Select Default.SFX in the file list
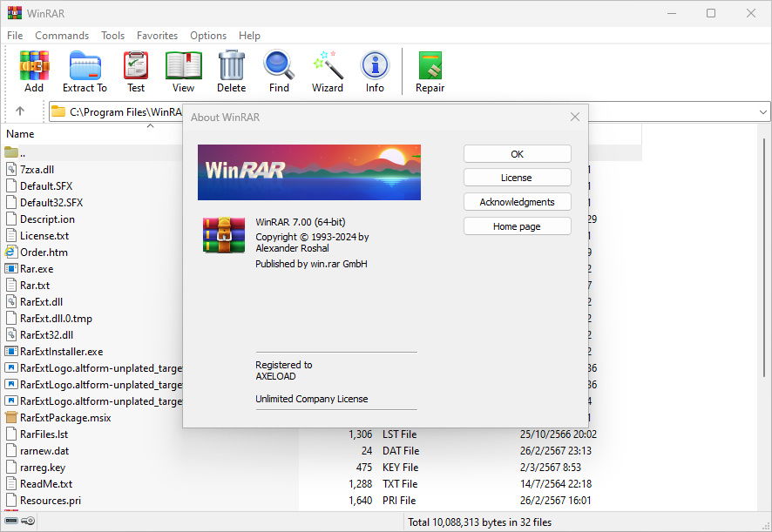Image resolution: width=772 pixels, height=532 pixels. 46,186
